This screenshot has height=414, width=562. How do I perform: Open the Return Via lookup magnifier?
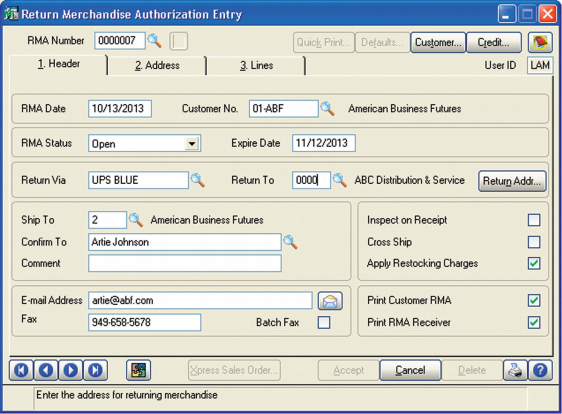tap(197, 180)
